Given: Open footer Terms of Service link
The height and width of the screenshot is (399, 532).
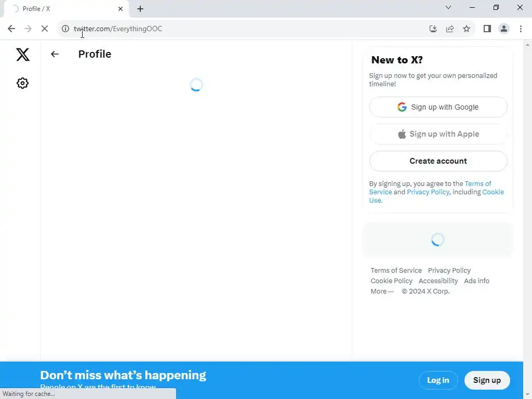Looking at the screenshot, I should [x=396, y=270].
